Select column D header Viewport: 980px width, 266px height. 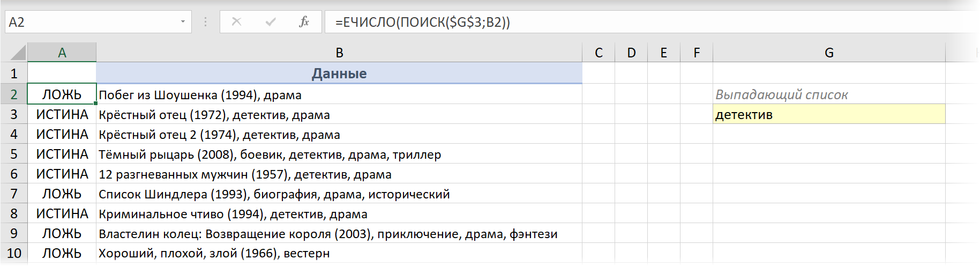click(x=631, y=53)
